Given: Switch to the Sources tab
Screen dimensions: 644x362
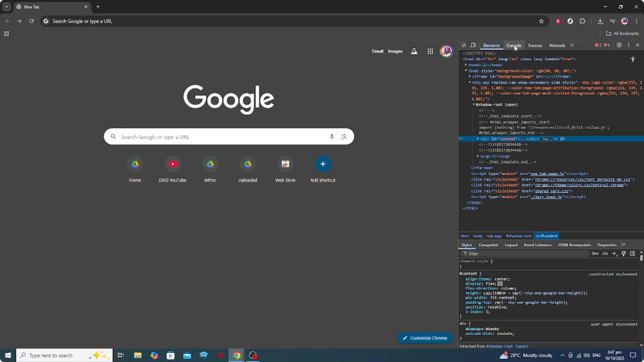Looking at the screenshot, I should click(535, 45).
